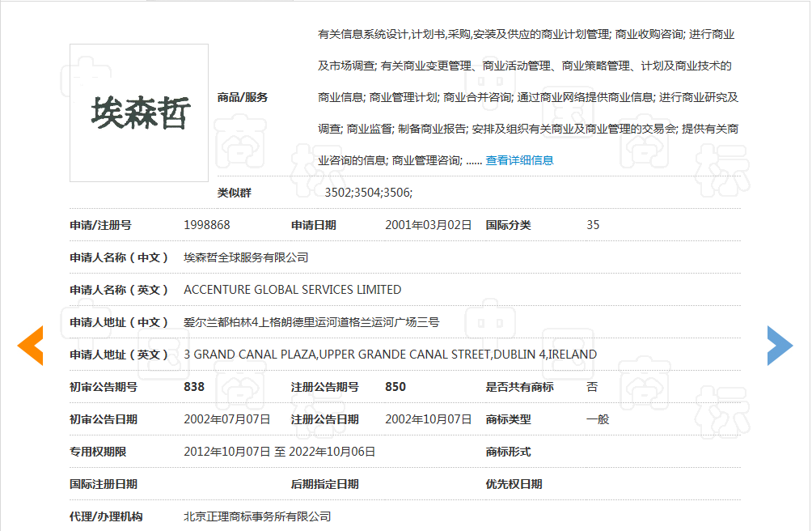Screen dimensions: 812x531
Task: Click the 申请日期 label
Action: coord(314,225)
